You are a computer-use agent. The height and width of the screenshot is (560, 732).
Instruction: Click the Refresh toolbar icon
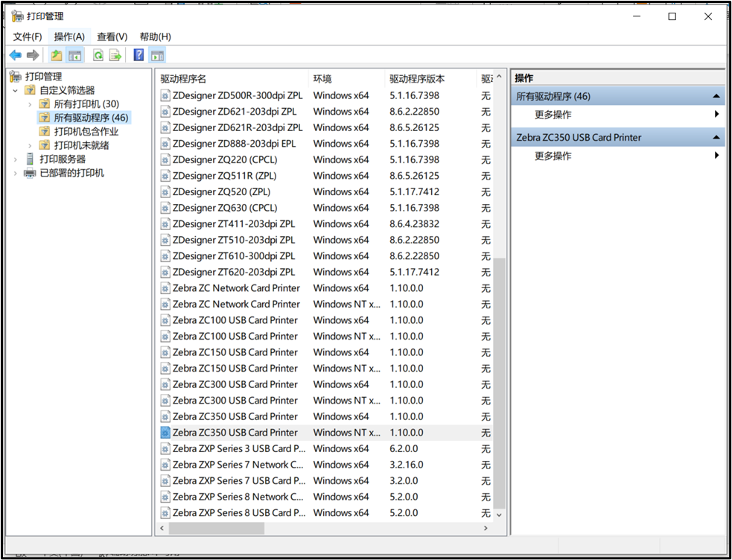[98, 55]
